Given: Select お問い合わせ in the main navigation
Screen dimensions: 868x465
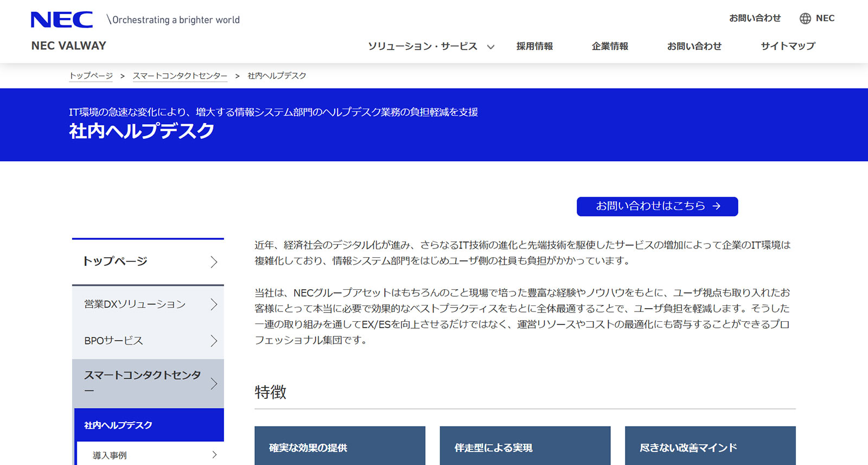Looking at the screenshot, I should 694,46.
